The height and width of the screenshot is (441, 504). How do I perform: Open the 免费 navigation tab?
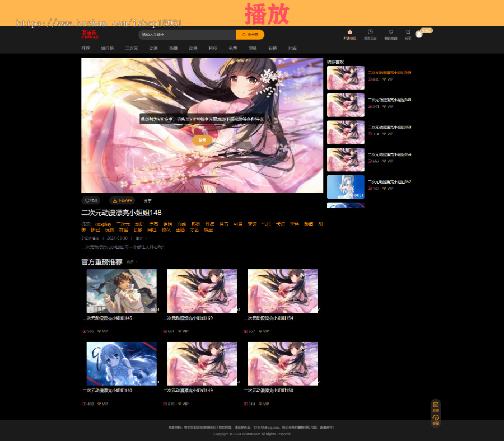(x=233, y=49)
